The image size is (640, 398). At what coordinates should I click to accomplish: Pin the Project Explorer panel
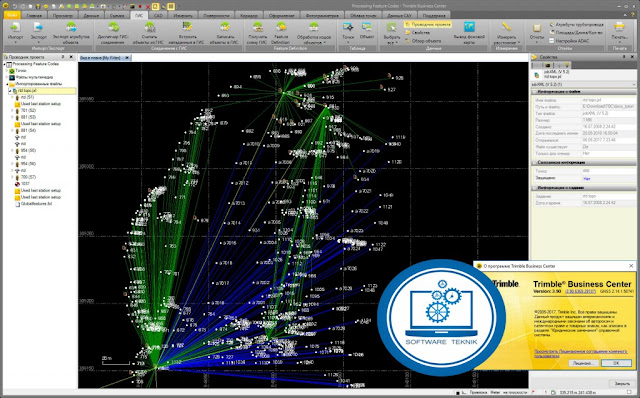63,57
